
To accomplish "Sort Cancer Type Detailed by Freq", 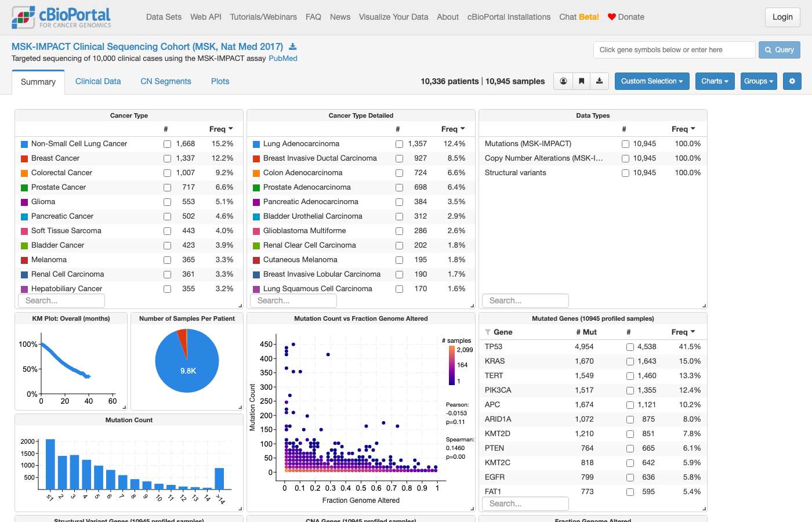I will pyautogui.click(x=453, y=129).
